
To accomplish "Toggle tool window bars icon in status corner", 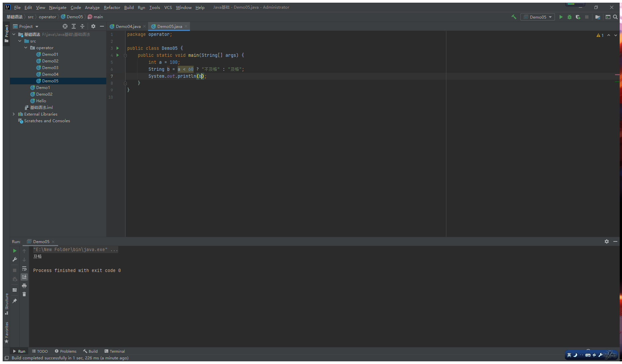I will [7, 358].
